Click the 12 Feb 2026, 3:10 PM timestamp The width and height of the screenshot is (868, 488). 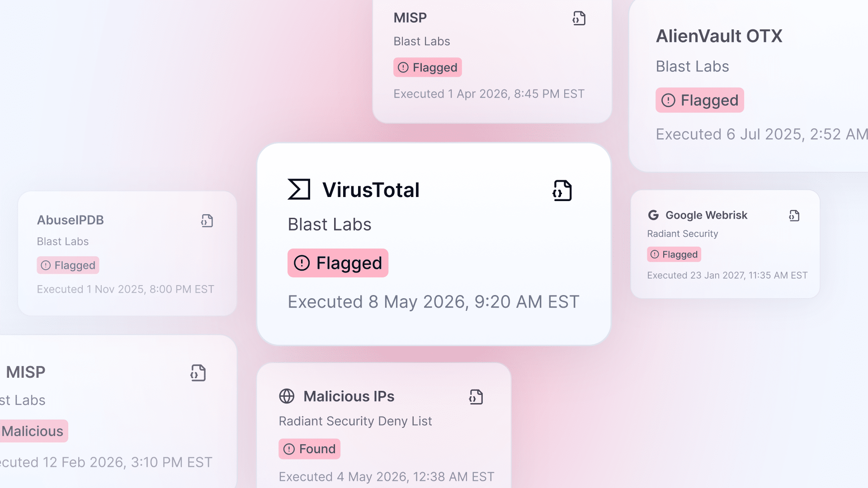[106, 462]
